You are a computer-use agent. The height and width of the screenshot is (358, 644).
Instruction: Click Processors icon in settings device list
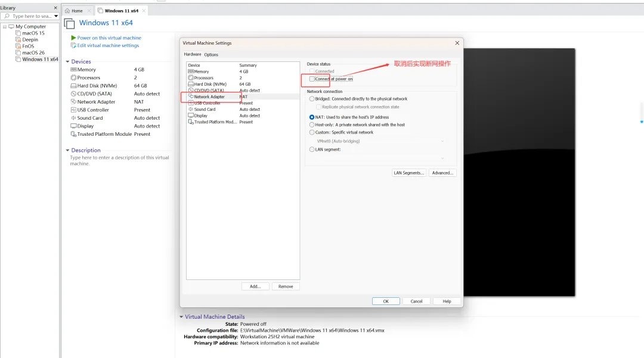point(191,77)
